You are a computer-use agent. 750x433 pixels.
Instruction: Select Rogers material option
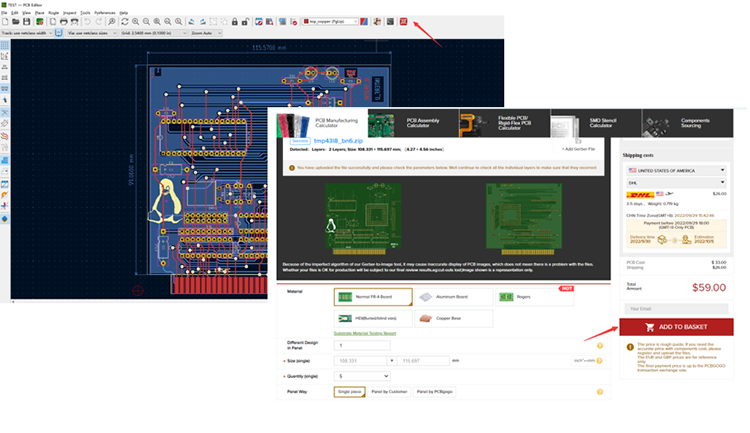534,297
